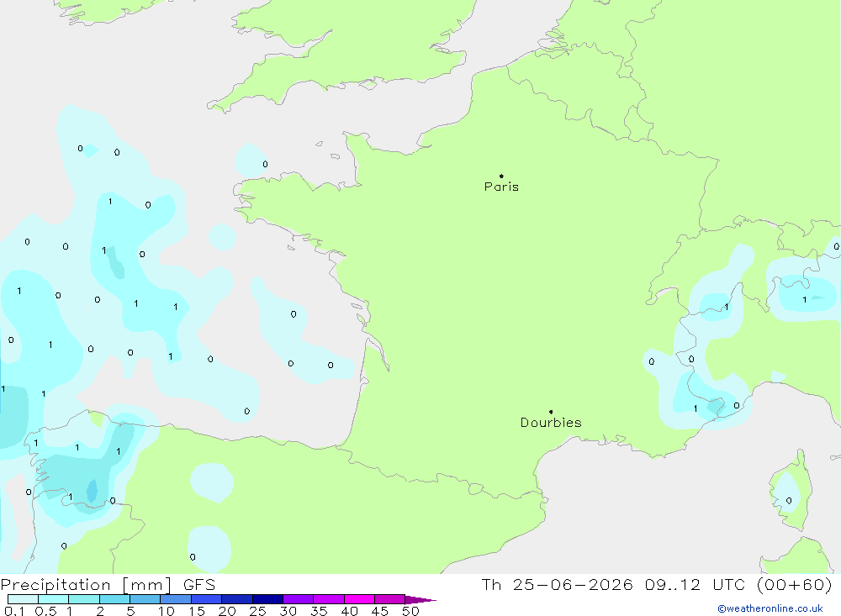Select the 40–45 mm magenta legend swatch
Viewport: 841px width, 616px height.
coord(359,599)
